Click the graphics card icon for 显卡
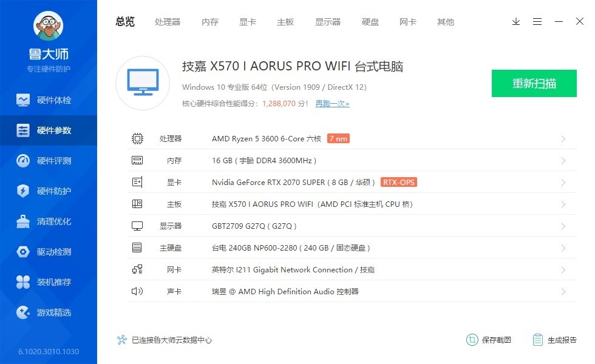The width and height of the screenshot is (595, 364). (x=137, y=183)
